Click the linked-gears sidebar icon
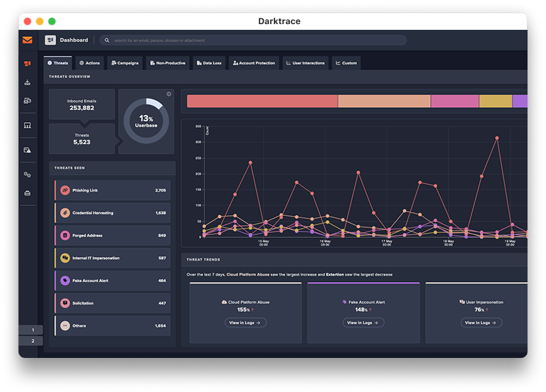546x392 pixels. click(28, 175)
